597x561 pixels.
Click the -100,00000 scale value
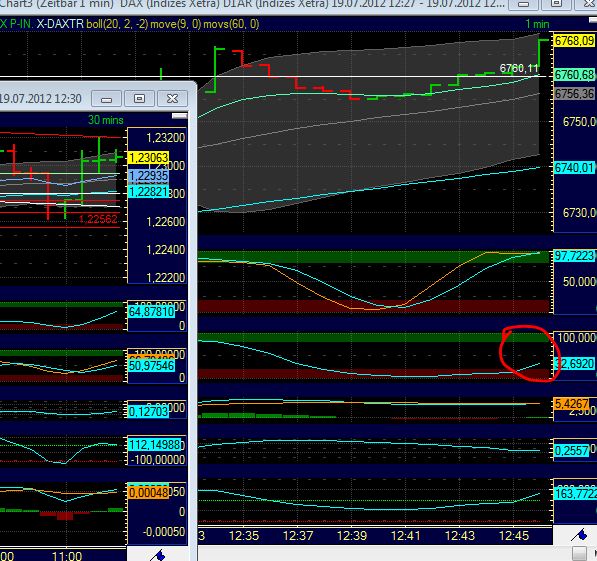[158, 460]
